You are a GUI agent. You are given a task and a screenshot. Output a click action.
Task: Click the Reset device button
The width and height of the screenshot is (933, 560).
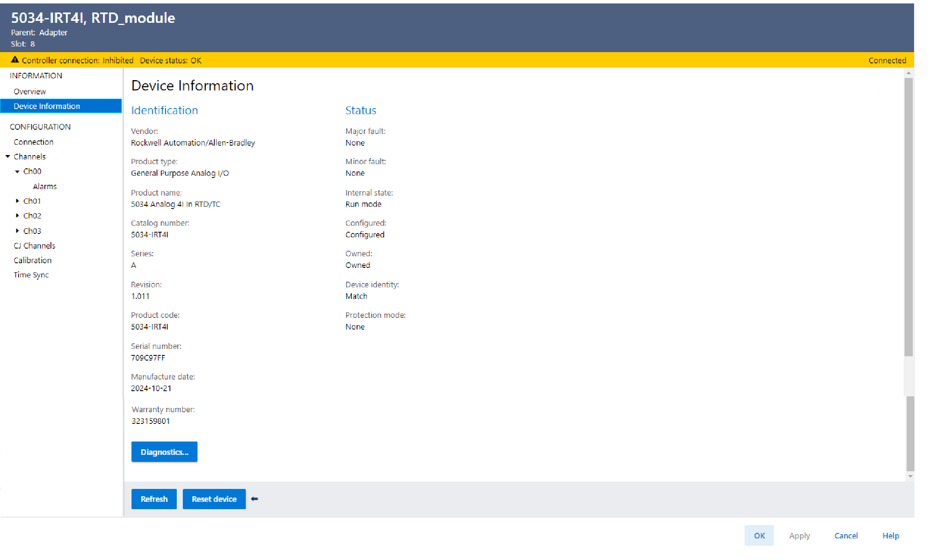[214, 499]
